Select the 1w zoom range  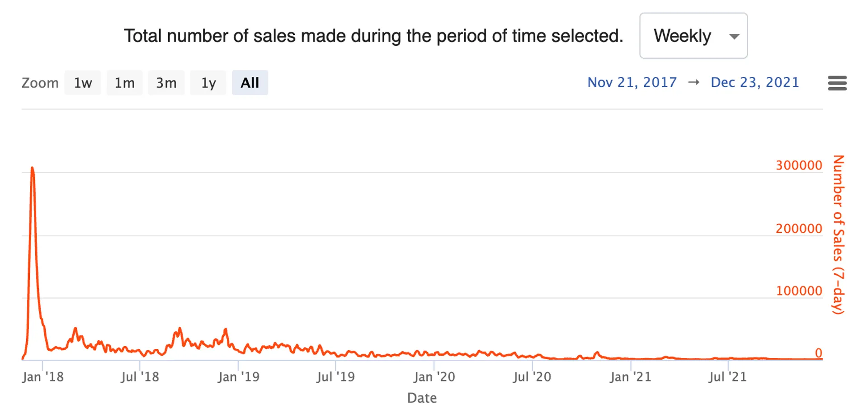83,83
